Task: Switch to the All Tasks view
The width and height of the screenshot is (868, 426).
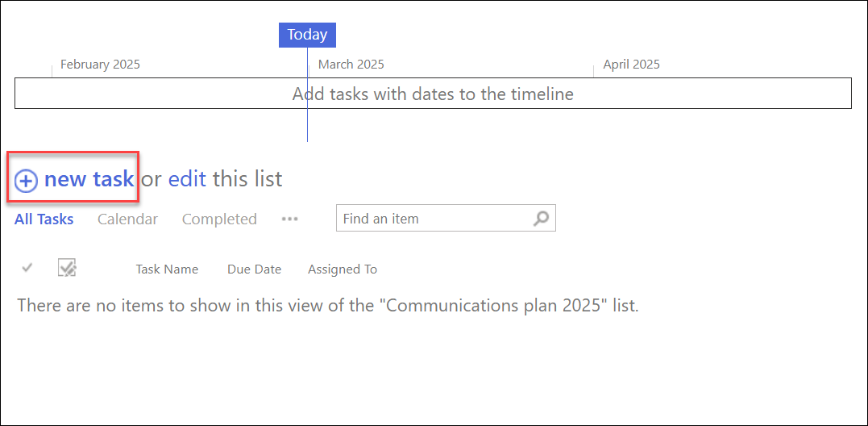Action: click(x=44, y=219)
